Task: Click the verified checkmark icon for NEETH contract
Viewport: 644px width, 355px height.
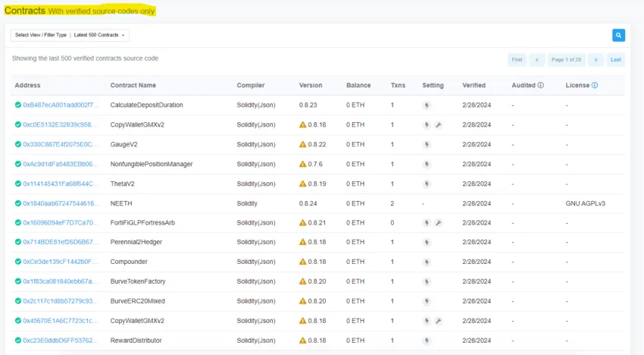Action: (18, 203)
